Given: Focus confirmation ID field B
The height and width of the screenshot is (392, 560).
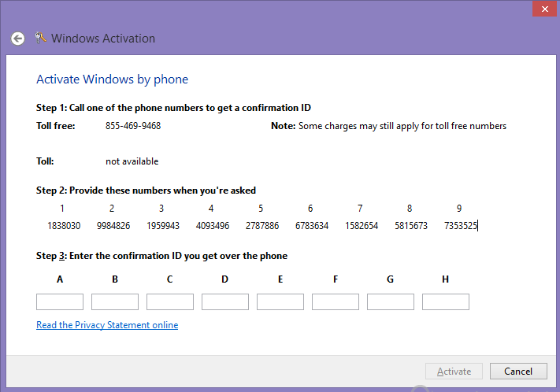Looking at the screenshot, I should click(x=115, y=302).
